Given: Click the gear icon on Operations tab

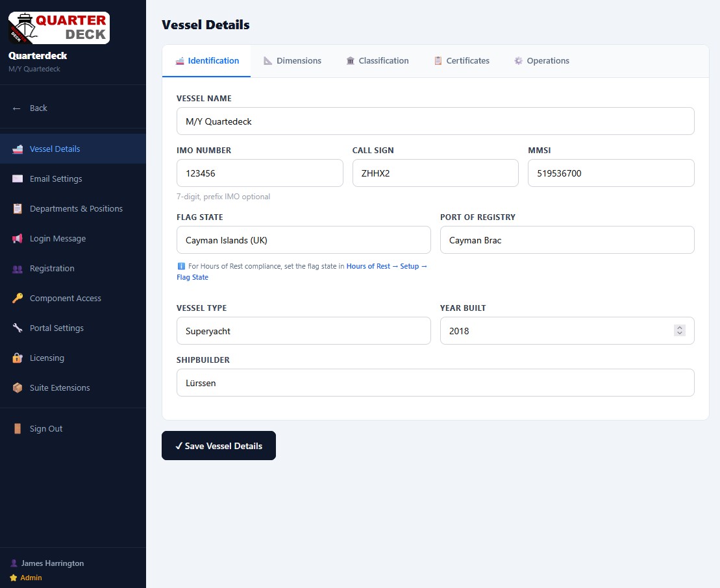Looking at the screenshot, I should tap(519, 61).
